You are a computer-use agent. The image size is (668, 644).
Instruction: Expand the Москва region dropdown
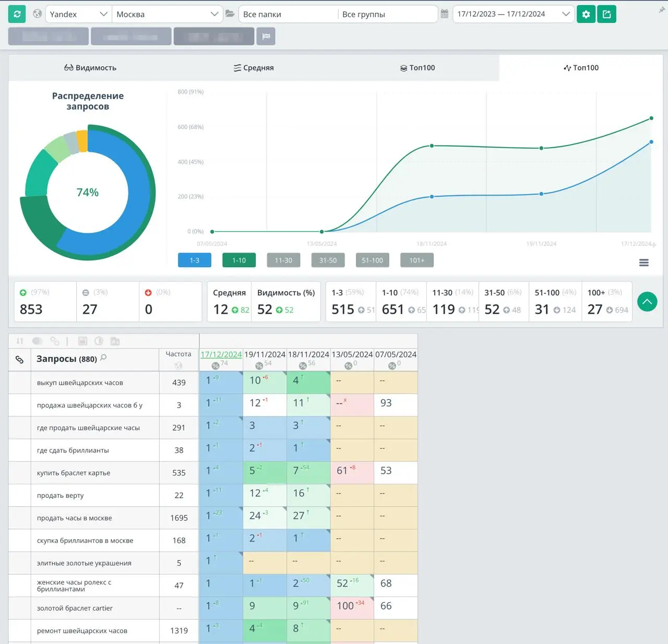pos(167,14)
